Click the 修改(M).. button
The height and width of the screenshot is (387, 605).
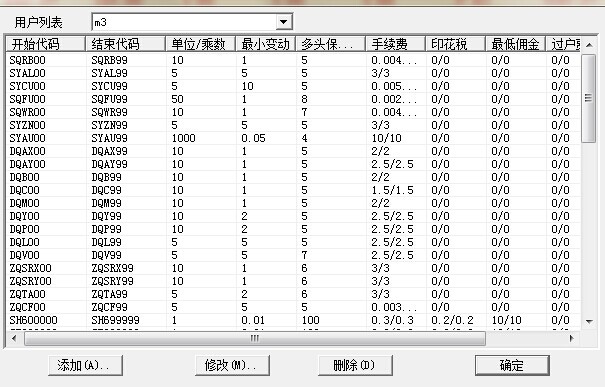[232, 365]
